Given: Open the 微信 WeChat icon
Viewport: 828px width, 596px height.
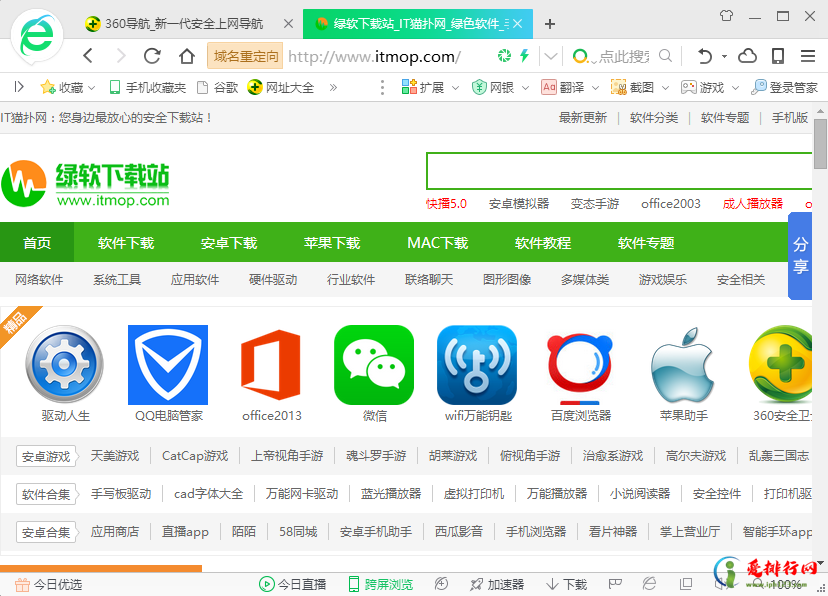Looking at the screenshot, I should (x=374, y=365).
